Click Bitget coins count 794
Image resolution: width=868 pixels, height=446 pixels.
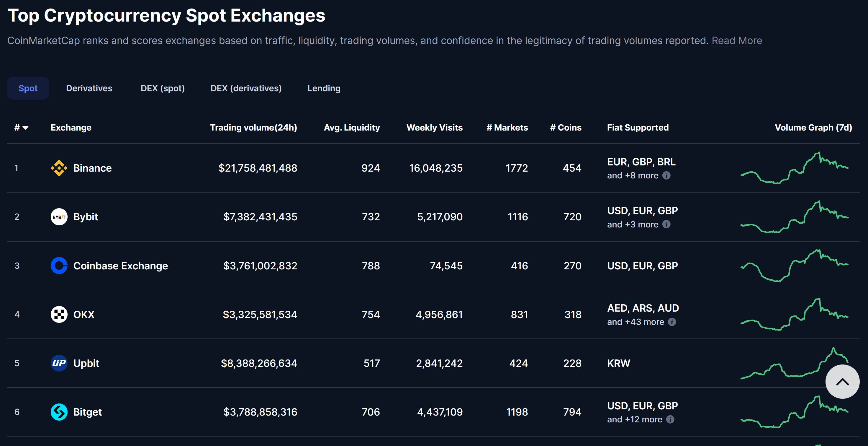572,412
